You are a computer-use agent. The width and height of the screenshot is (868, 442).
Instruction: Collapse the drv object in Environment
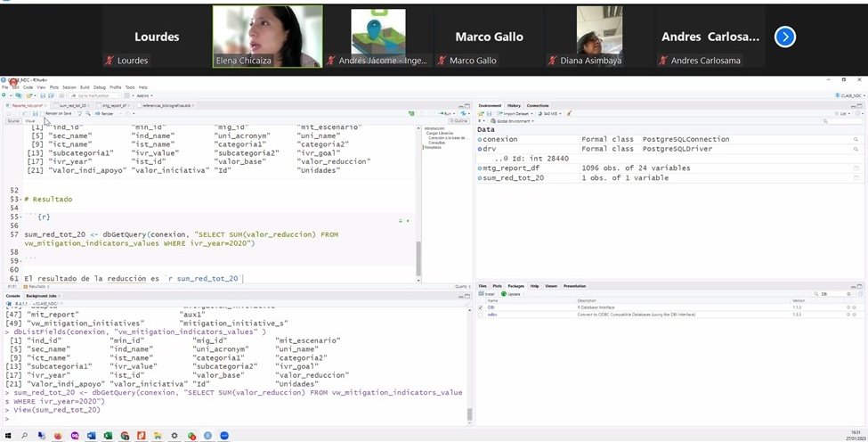pyautogui.click(x=480, y=149)
